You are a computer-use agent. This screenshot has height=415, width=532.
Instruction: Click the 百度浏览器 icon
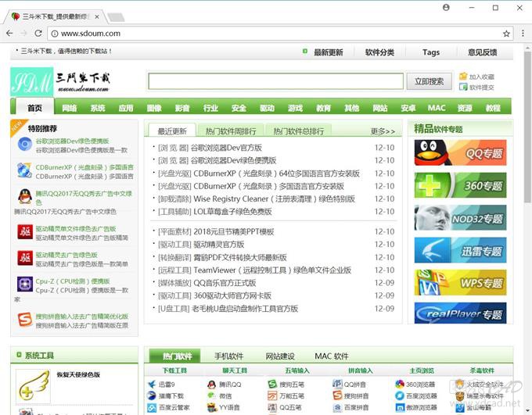click(x=400, y=395)
